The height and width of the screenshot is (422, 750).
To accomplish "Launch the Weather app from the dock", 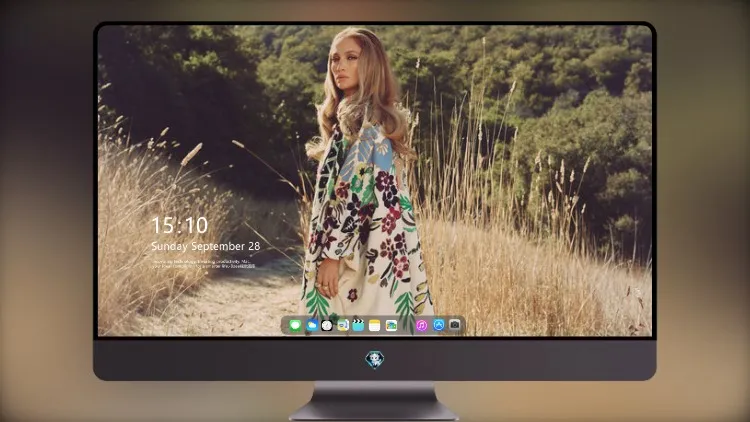I will (312, 326).
